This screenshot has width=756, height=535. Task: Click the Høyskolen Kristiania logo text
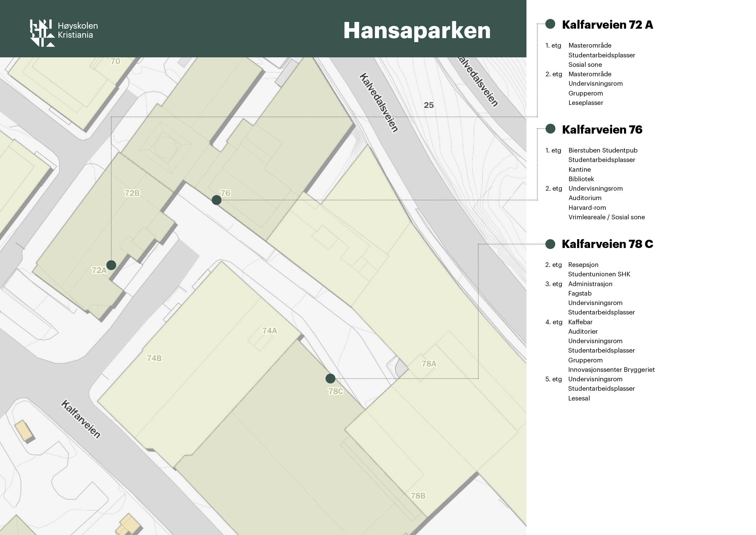(x=78, y=30)
